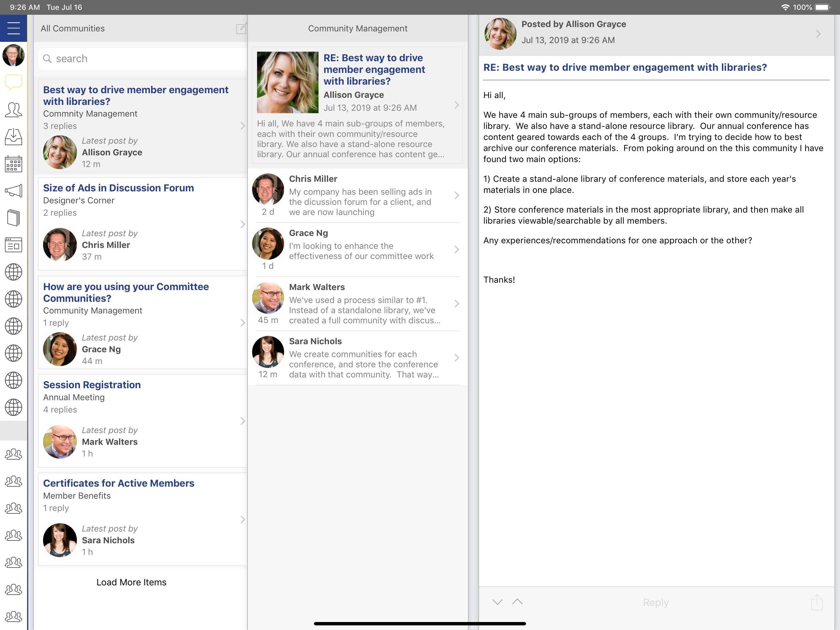Expand chevron on Session Registration card

click(243, 421)
